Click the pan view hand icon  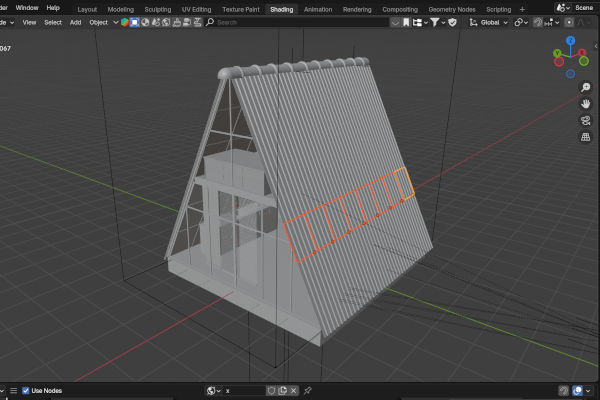(x=585, y=103)
